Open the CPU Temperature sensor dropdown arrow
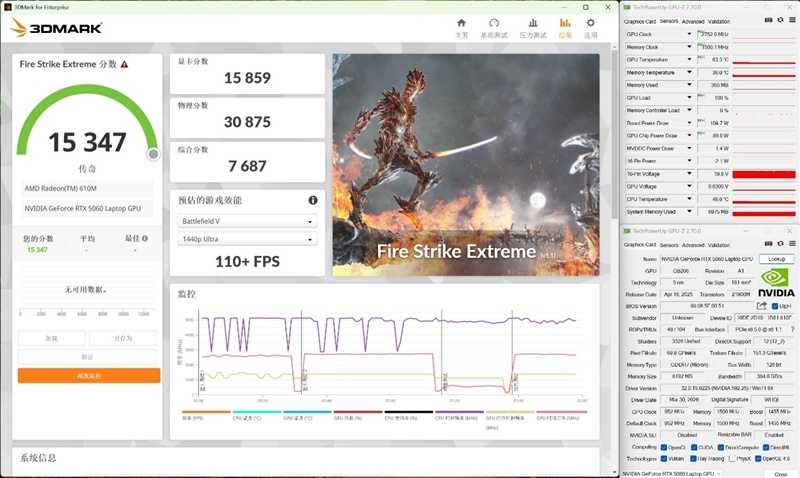The image size is (800, 478). pyautogui.click(x=689, y=199)
